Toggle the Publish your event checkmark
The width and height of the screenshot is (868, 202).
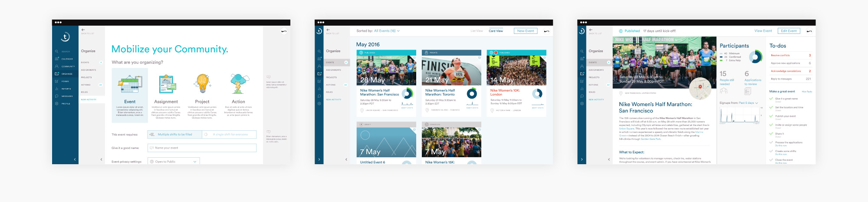pyautogui.click(x=771, y=116)
